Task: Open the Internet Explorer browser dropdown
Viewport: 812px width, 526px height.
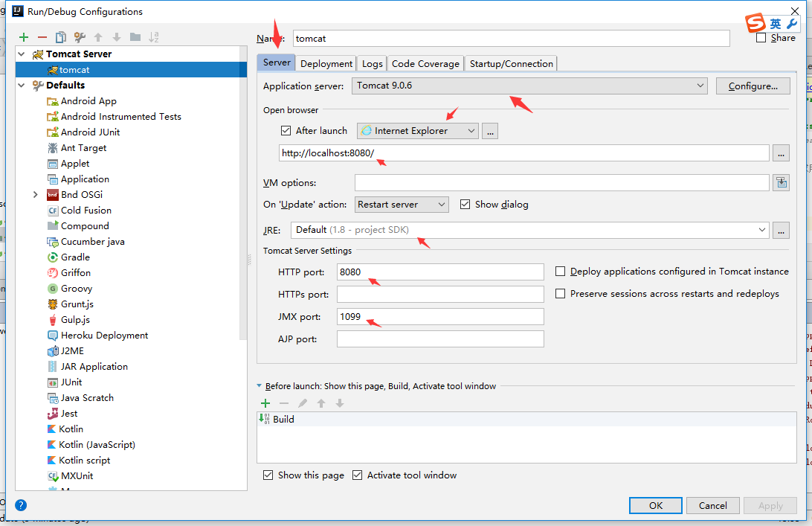Action: (417, 131)
